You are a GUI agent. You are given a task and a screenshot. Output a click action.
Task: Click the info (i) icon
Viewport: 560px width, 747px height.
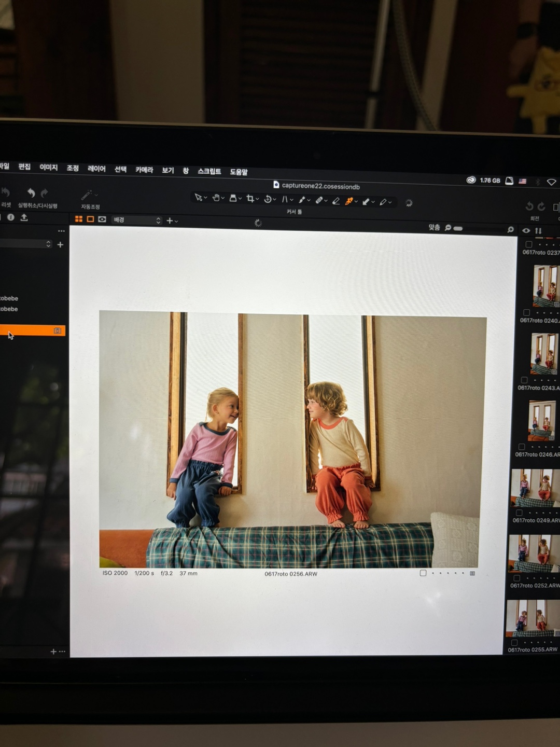tap(11, 217)
